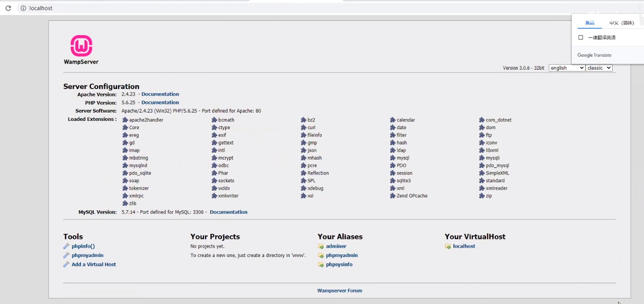
Task: Click puzzle icon beside bz2 extension
Action: point(304,120)
